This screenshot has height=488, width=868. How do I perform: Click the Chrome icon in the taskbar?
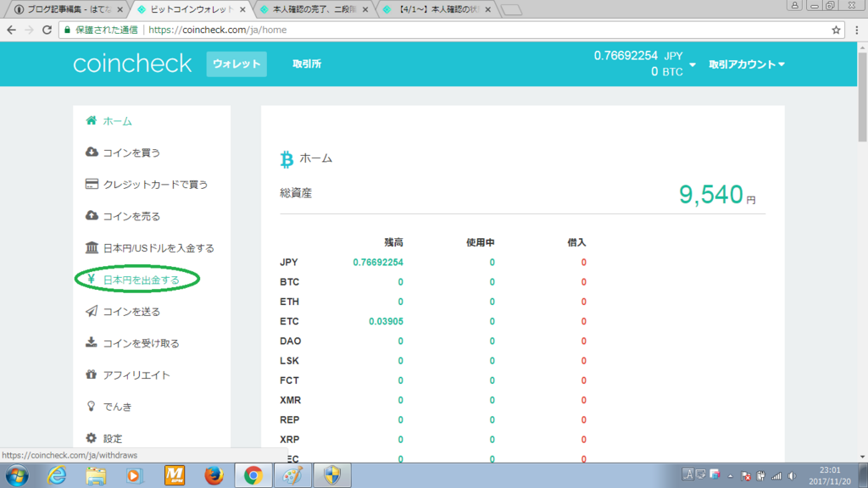coord(253,476)
